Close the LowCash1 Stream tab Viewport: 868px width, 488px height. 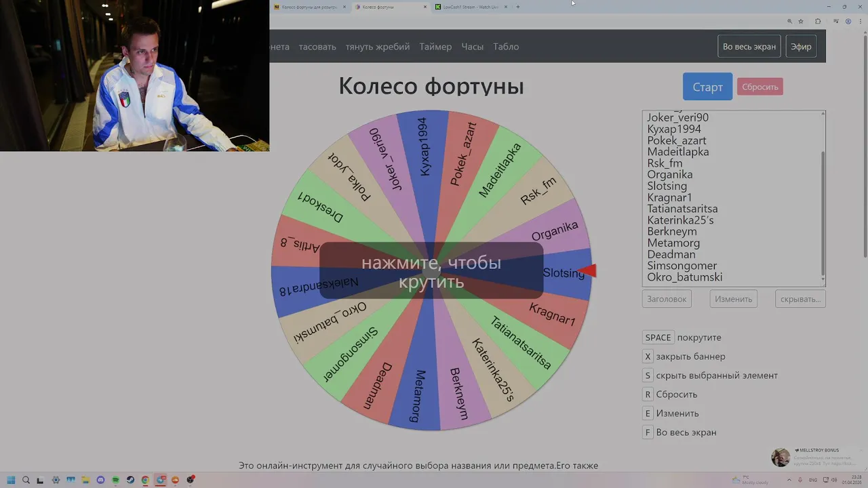[505, 7]
